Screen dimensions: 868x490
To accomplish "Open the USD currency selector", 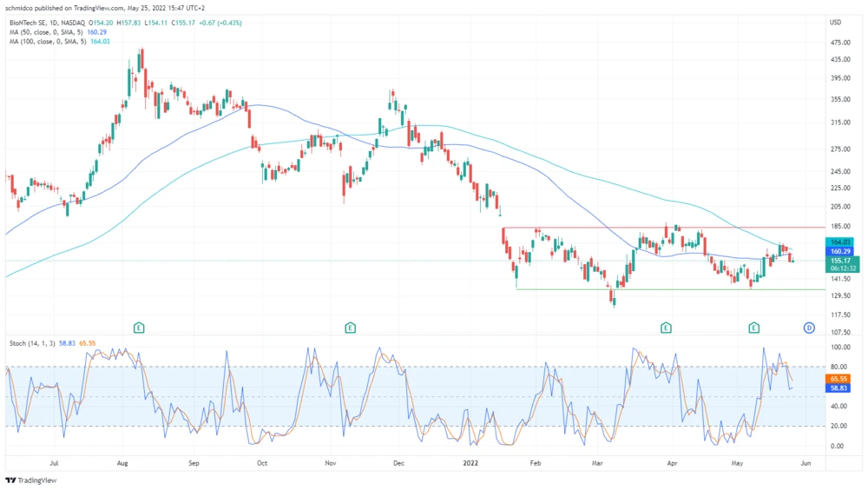I will tap(835, 23).
